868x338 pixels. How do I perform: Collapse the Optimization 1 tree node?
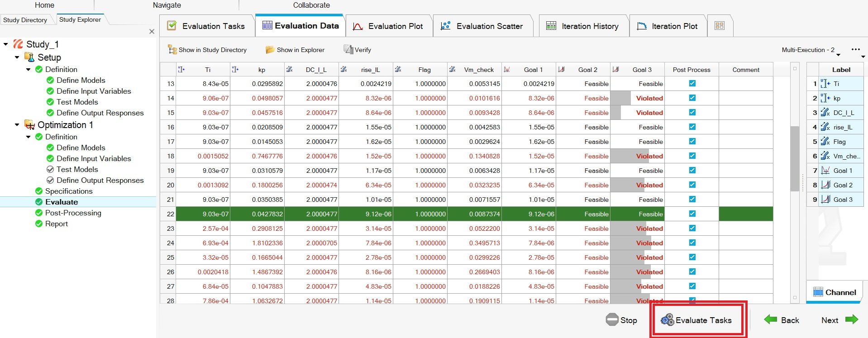[x=17, y=125]
